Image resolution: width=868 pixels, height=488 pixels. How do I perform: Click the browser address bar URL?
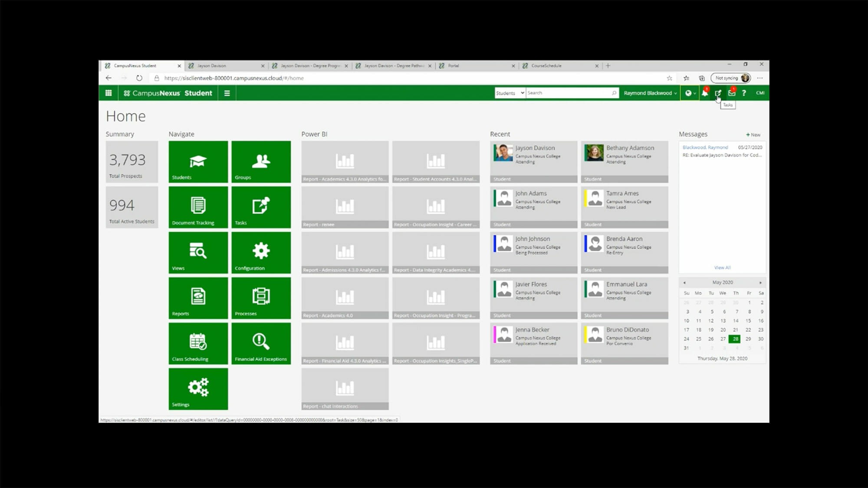click(x=233, y=78)
